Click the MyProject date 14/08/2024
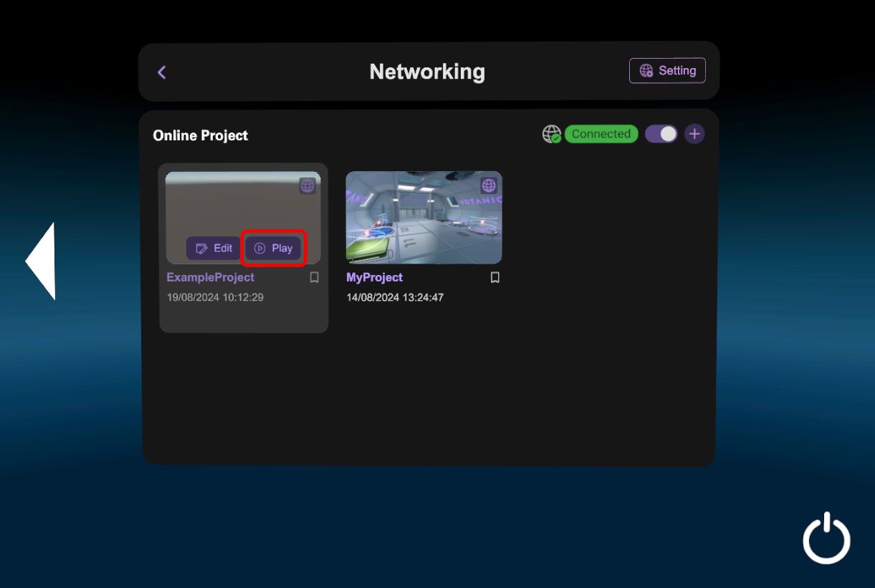This screenshot has height=588, width=875. coord(395,297)
